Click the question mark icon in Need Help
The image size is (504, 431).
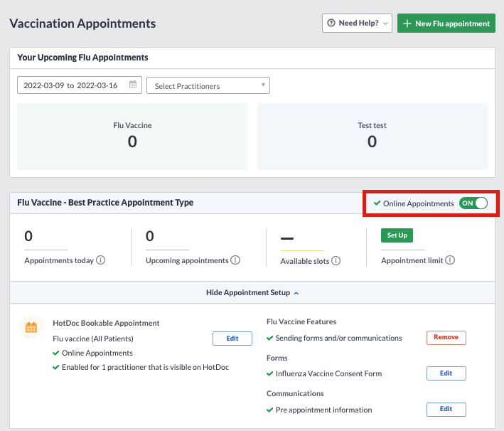(x=331, y=23)
